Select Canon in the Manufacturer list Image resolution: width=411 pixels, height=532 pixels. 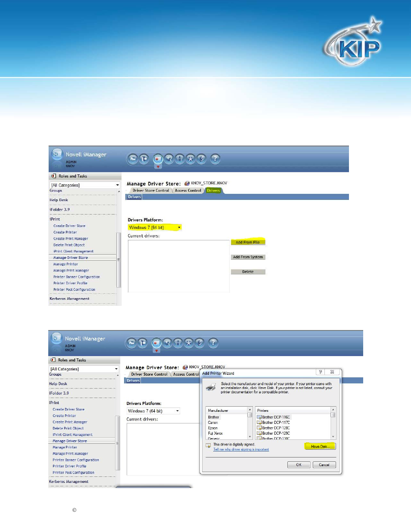coord(213,423)
